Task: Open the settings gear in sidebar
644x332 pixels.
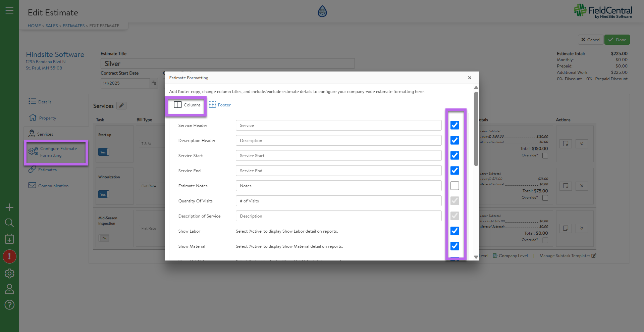Action: [9, 274]
